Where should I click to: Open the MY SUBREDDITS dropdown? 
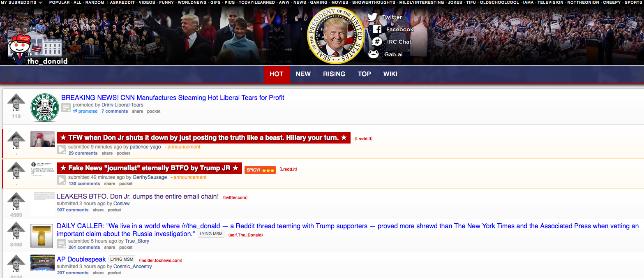click(x=22, y=2)
